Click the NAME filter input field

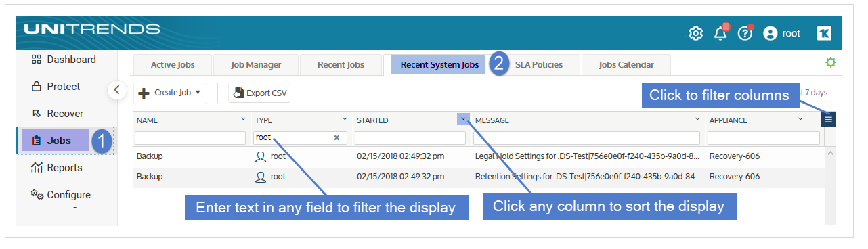click(190, 138)
